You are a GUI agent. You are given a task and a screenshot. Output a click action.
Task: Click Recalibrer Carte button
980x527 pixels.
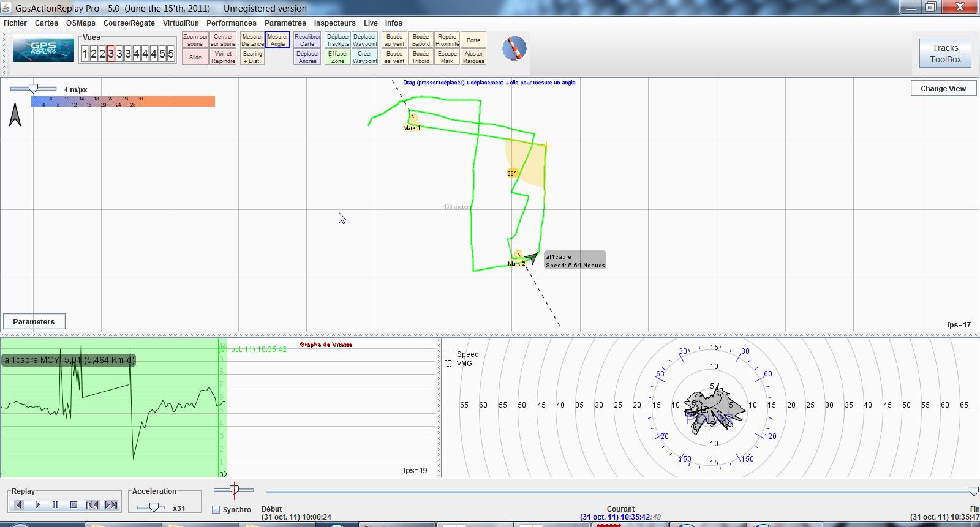307,40
